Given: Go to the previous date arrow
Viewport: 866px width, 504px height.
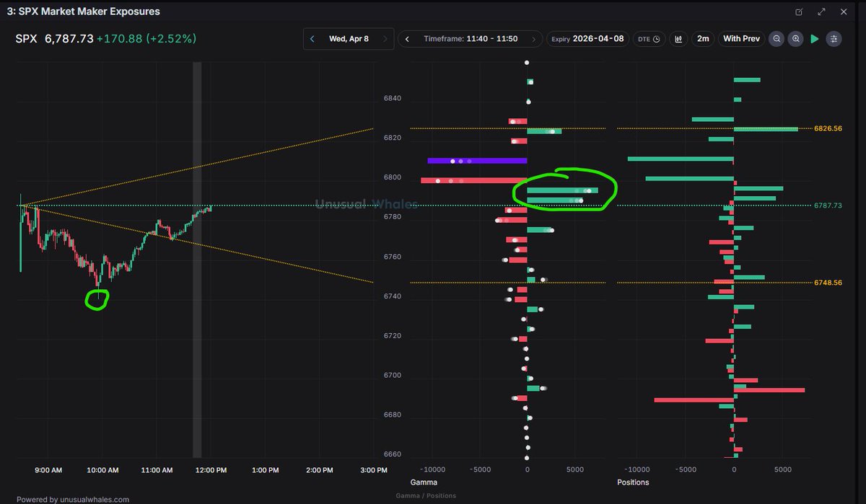Looking at the screenshot, I should [312, 39].
